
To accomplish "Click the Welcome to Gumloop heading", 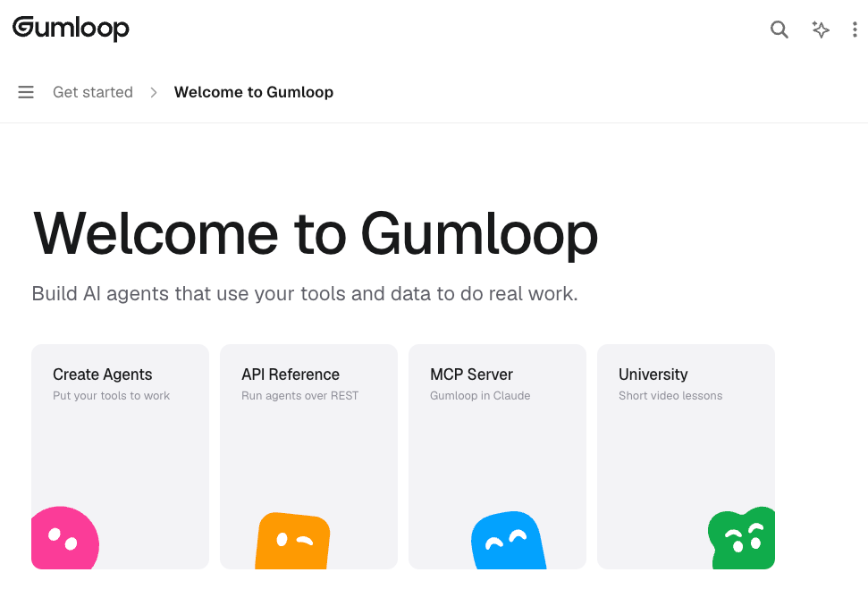I will click(x=316, y=235).
